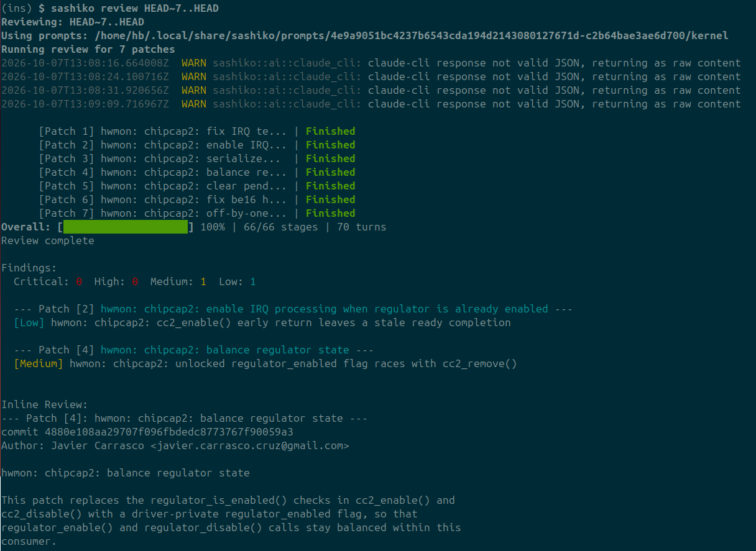Click the 'High: 0' count
The image size is (756, 551).
(116, 281)
